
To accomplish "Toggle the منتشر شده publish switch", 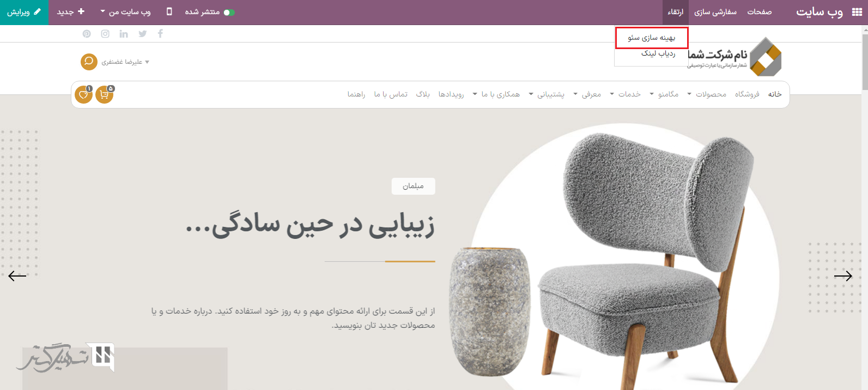I will point(229,12).
